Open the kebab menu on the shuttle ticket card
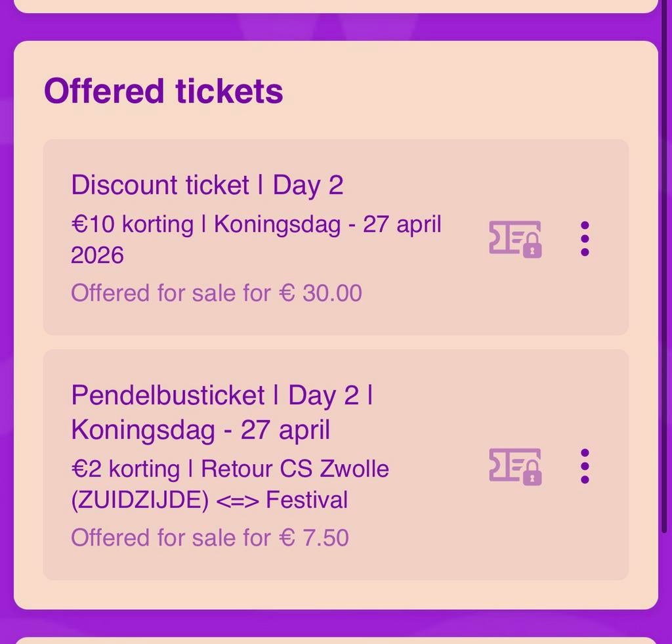672x644 pixels. tap(585, 467)
